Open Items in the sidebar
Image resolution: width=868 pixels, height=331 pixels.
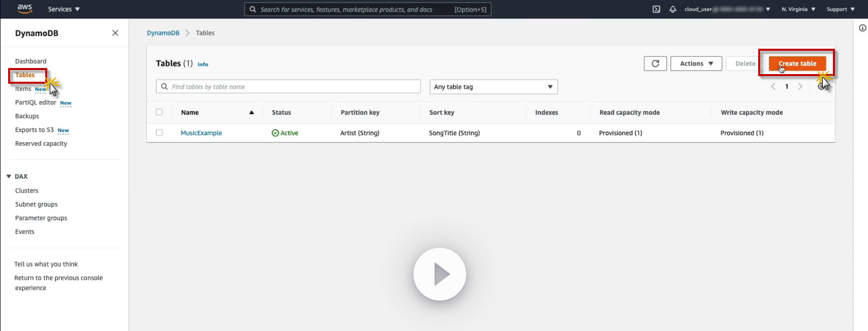point(23,89)
